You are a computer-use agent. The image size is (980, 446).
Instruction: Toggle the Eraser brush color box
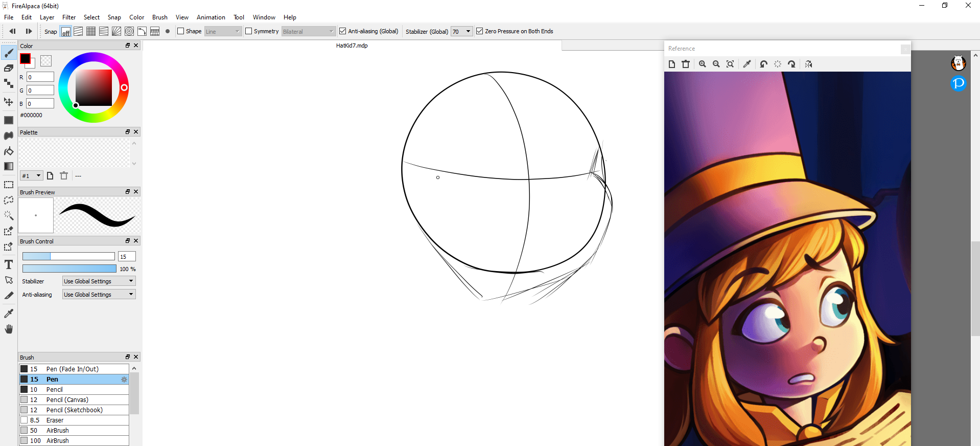point(24,420)
